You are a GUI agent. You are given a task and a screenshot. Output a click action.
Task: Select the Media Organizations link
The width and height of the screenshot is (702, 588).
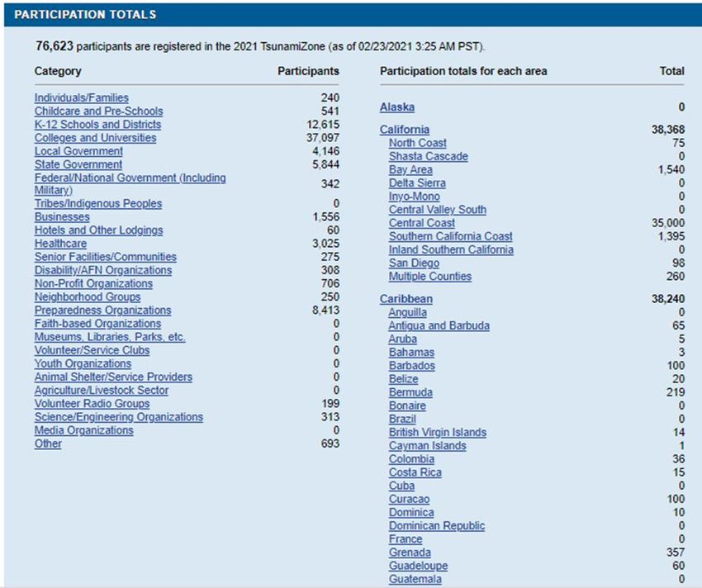[x=83, y=430]
